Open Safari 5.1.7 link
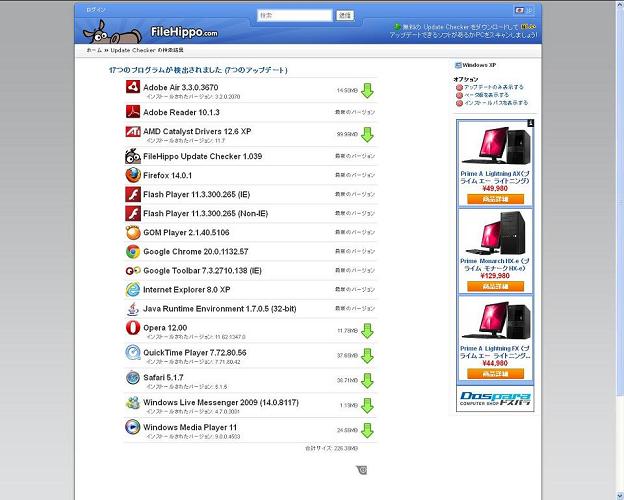Screen dimensions: 624x500 [x=163, y=377]
